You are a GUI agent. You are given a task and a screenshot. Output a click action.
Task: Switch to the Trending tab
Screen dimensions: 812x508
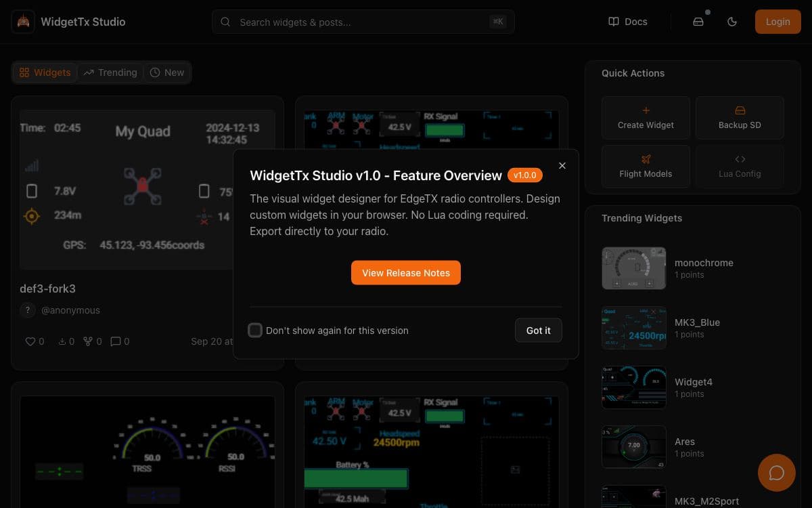pos(110,72)
